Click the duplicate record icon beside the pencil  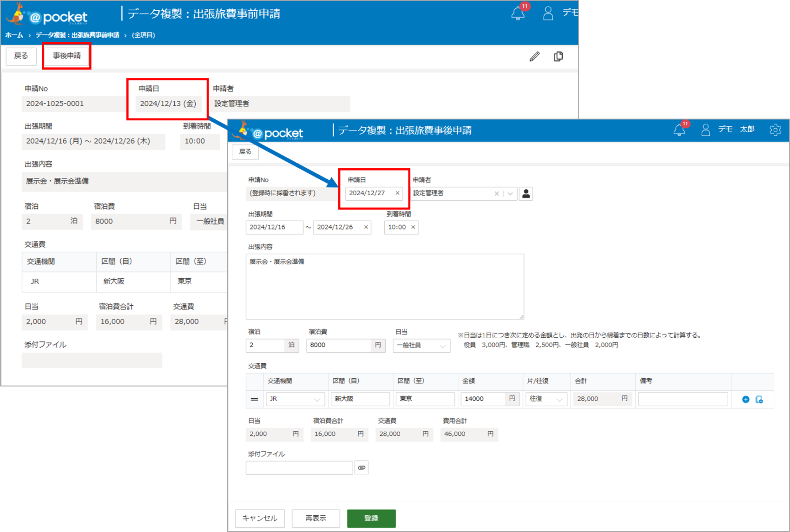pos(559,57)
